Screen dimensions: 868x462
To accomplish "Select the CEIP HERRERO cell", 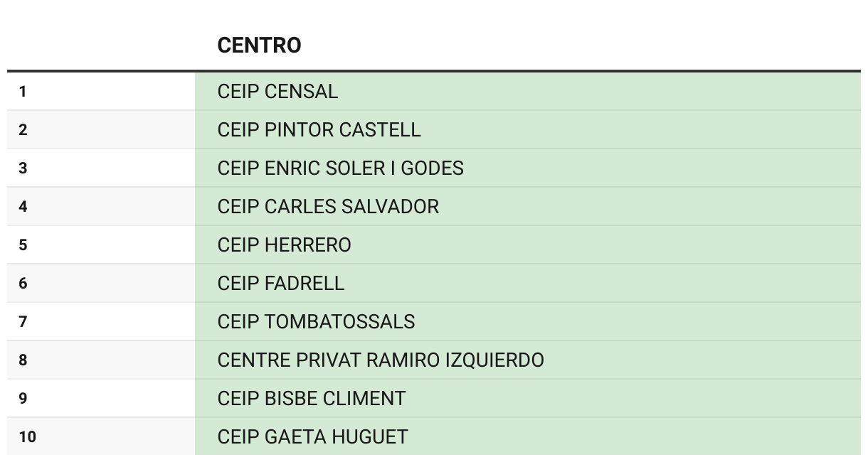I will click(528, 245).
